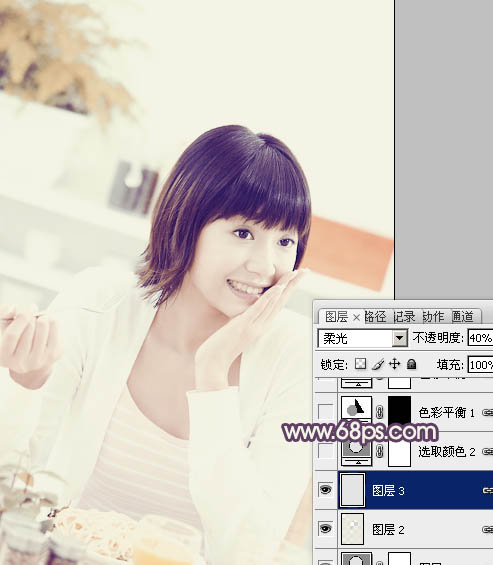Click the 柔光 blend mode combo box
This screenshot has width=493, height=565.
[363, 338]
